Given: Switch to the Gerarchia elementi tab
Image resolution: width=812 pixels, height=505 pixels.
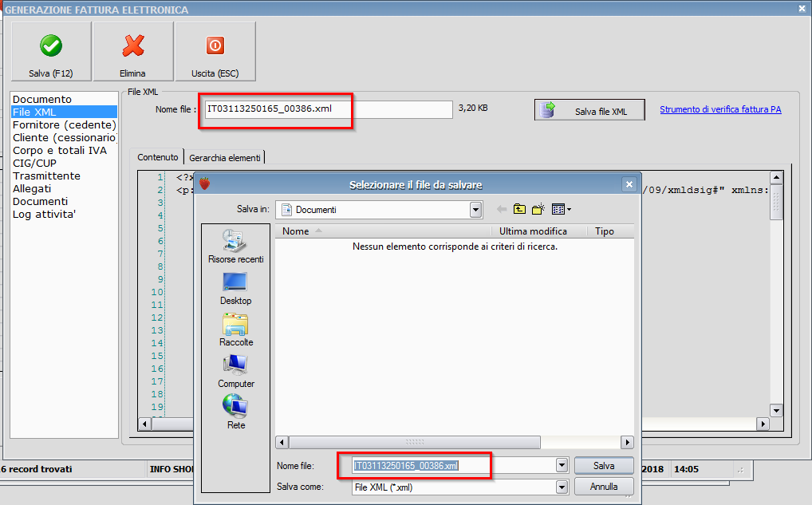Looking at the screenshot, I should (x=225, y=157).
